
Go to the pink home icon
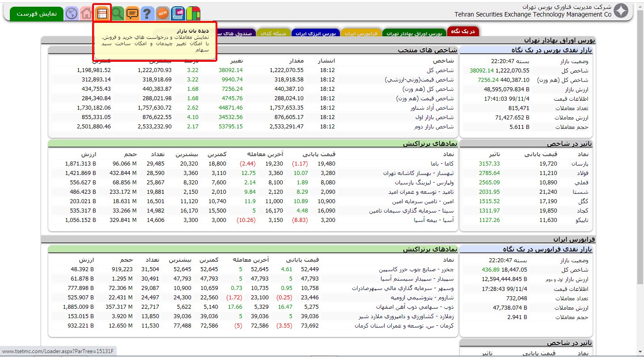coord(87,13)
